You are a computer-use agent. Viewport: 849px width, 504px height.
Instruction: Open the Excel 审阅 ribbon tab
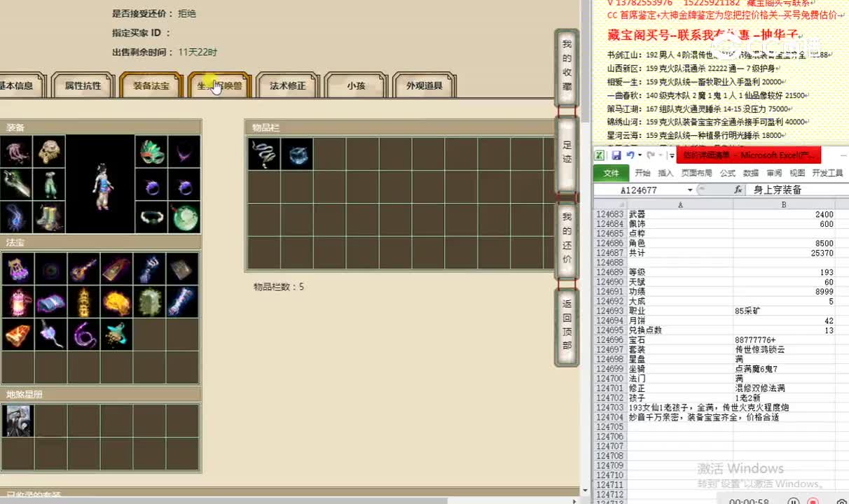pos(774,173)
